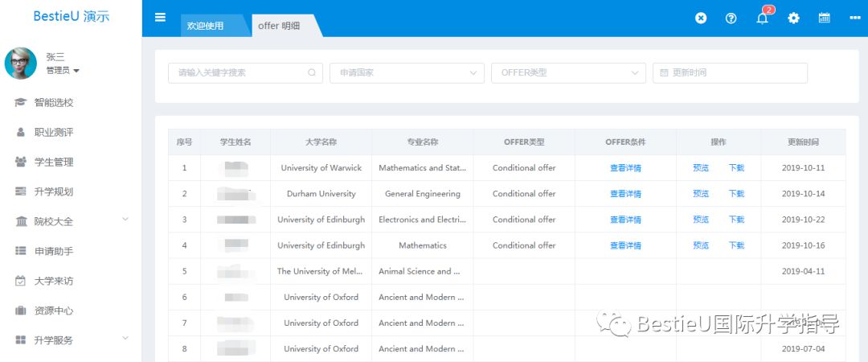Screen dimensions: 868x362
Task: Click 预览 in the 2019-10-22 row
Action: (x=701, y=220)
